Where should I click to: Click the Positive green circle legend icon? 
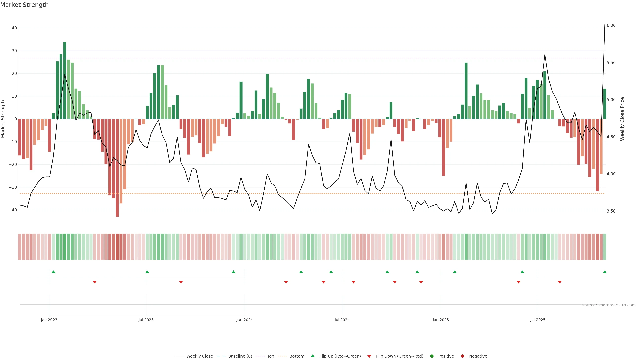tap(432, 356)
